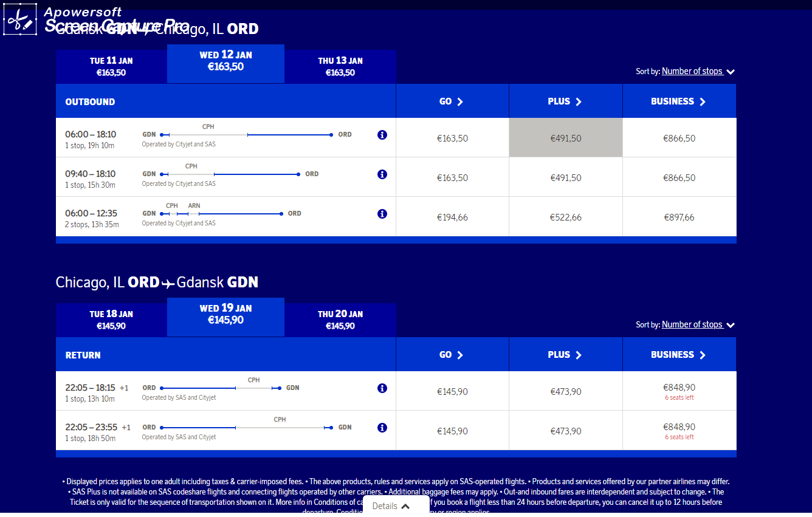Choose the €145,90 GO fare for the 22:05 – 18:15 return
Viewport: 812px width, 517px height.
click(x=452, y=391)
